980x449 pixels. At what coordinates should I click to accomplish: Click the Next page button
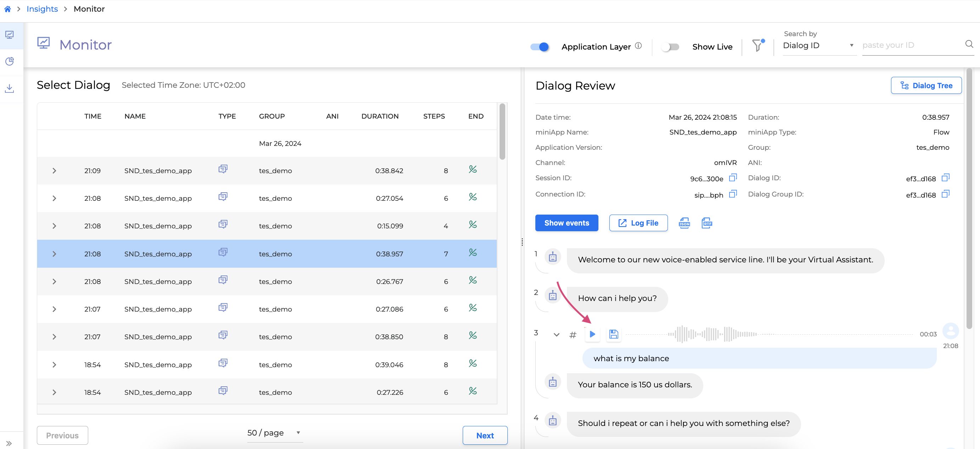(x=485, y=435)
